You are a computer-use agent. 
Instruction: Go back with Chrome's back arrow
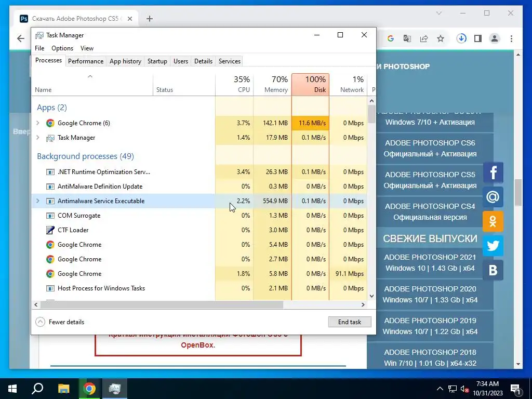point(21,38)
